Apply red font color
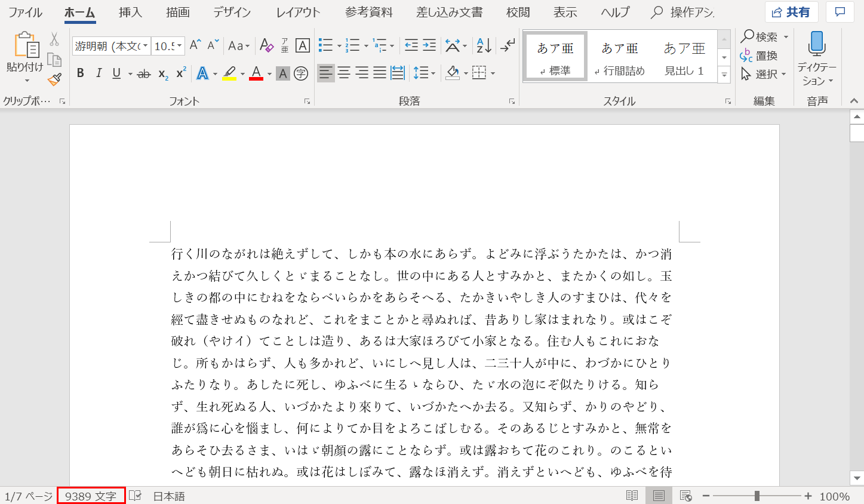The width and height of the screenshot is (864, 504). pyautogui.click(x=256, y=73)
